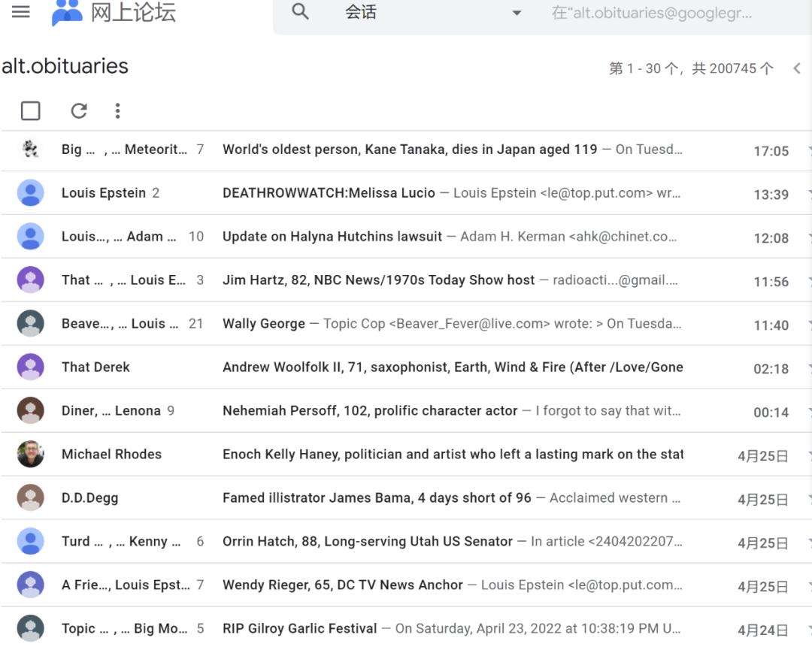The image size is (812, 647).
Task: Click the search magnifier icon
Action: 300,11
